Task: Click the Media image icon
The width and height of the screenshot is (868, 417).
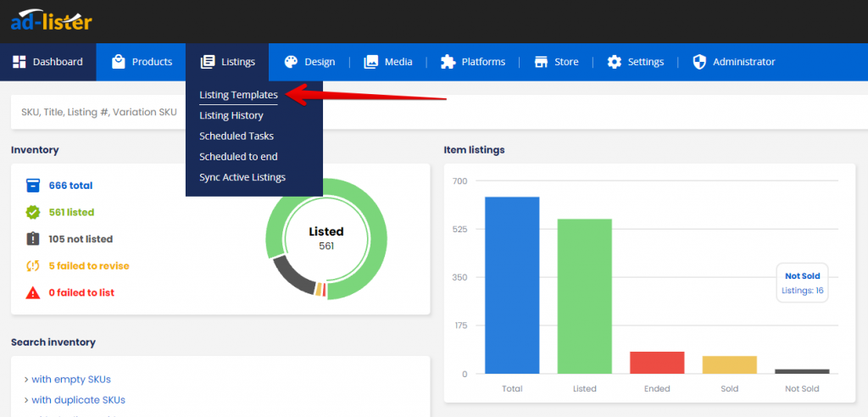Action: tap(371, 62)
